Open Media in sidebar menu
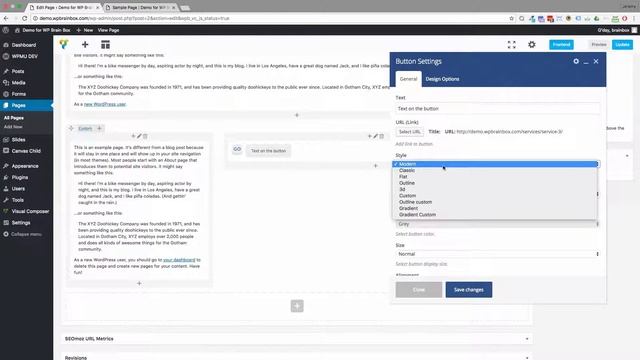Screen dimensions: 640x360 (x=18, y=82)
